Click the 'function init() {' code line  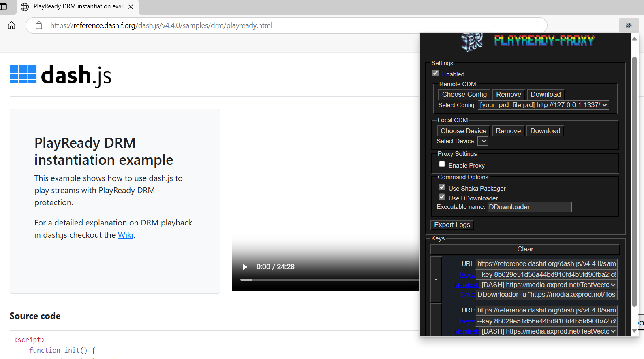pos(62,351)
